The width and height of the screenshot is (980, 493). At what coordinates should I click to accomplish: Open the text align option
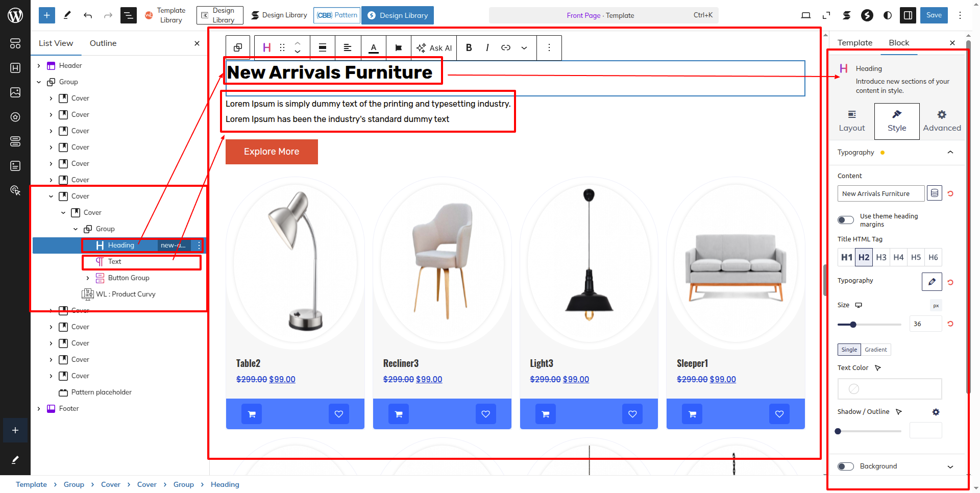[x=348, y=47]
